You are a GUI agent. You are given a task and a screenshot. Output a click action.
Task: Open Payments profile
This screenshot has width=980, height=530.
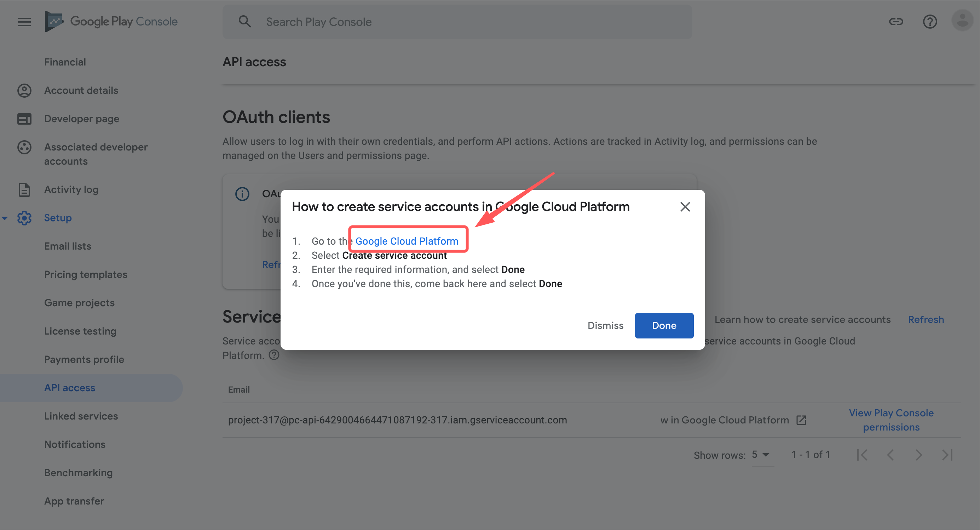click(x=84, y=359)
